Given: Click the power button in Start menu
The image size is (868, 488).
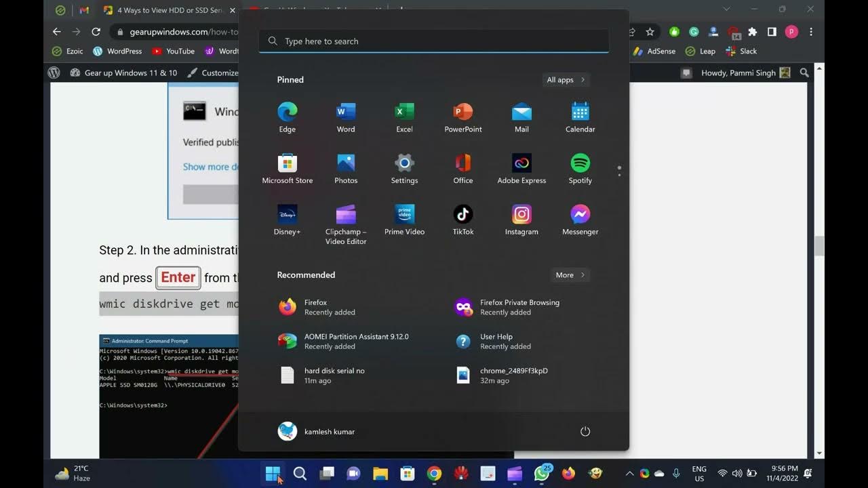Looking at the screenshot, I should pos(585,432).
